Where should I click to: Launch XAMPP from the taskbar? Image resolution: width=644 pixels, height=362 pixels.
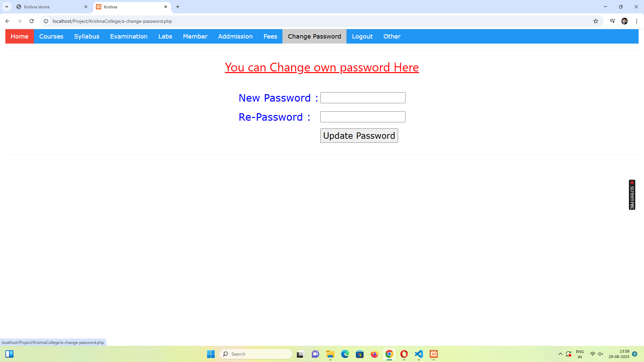coord(434,354)
